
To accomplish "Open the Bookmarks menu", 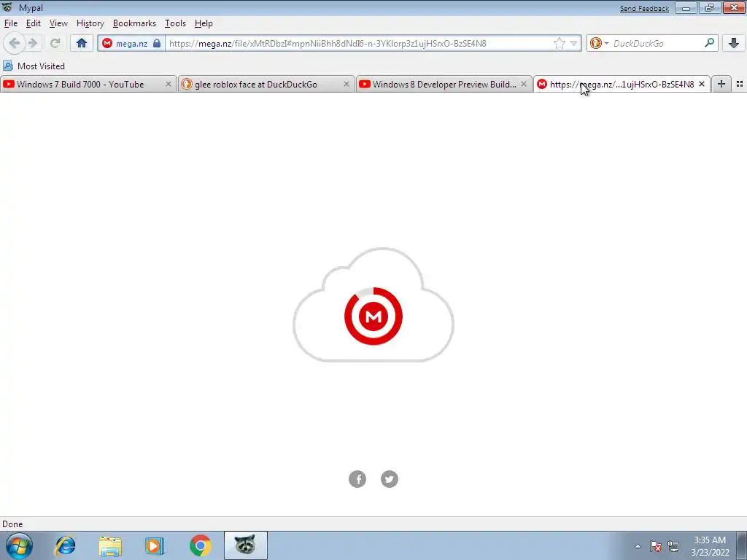I will [x=134, y=23].
